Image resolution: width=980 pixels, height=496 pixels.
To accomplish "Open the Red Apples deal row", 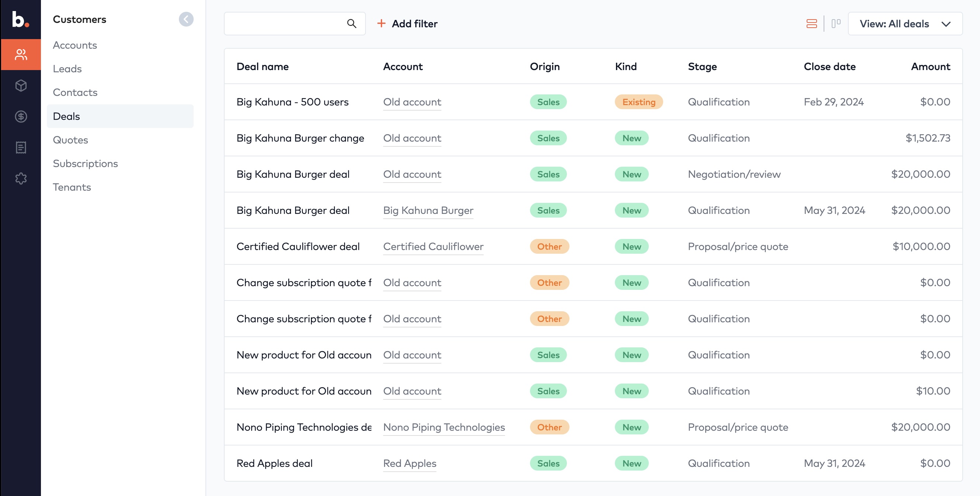I will 274,463.
